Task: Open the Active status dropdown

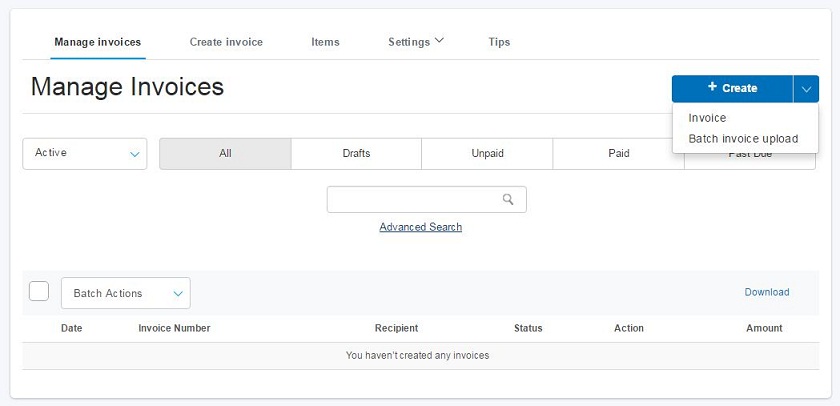Action: pos(85,154)
